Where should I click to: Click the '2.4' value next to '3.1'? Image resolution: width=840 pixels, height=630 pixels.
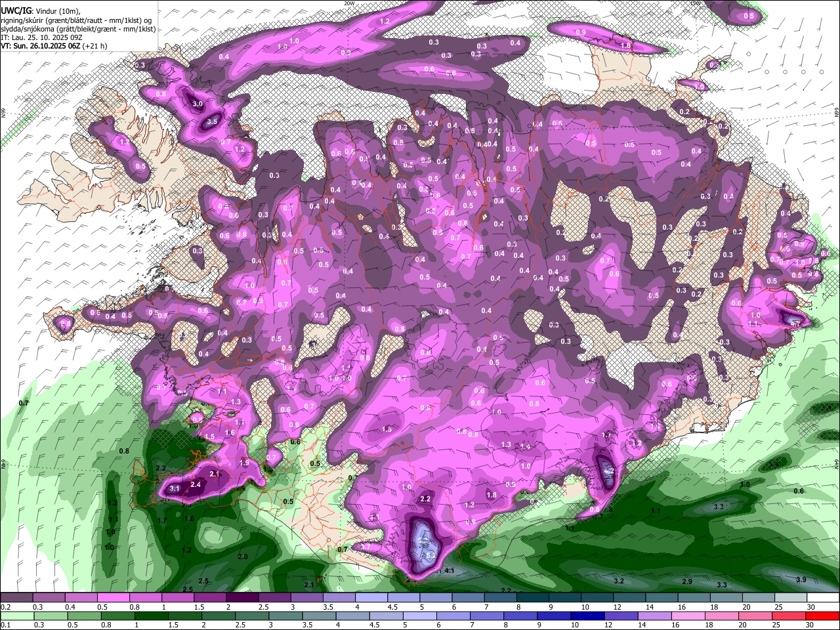(x=195, y=484)
